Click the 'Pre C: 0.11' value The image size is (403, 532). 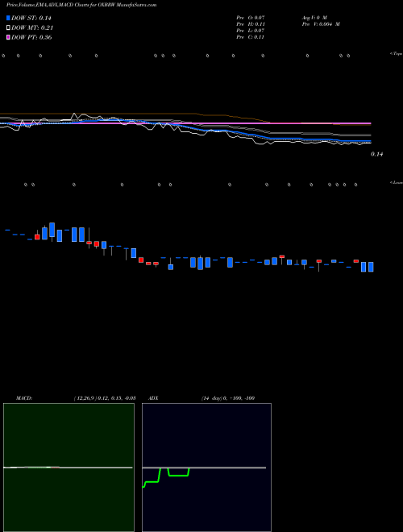(x=251, y=37)
